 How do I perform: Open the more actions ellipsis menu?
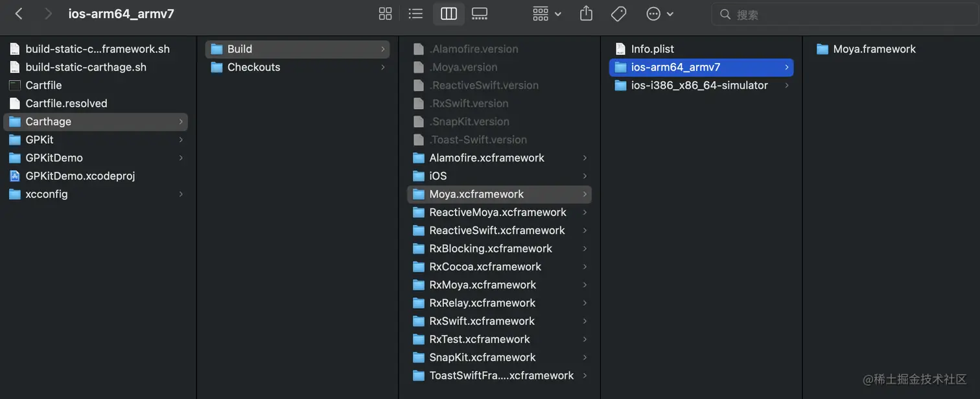pos(660,14)
